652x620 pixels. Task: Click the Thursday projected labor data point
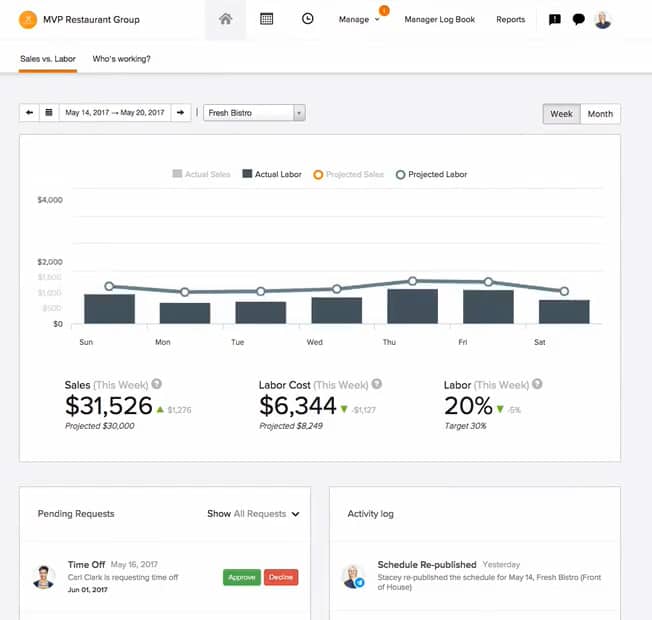click(412, 281)
